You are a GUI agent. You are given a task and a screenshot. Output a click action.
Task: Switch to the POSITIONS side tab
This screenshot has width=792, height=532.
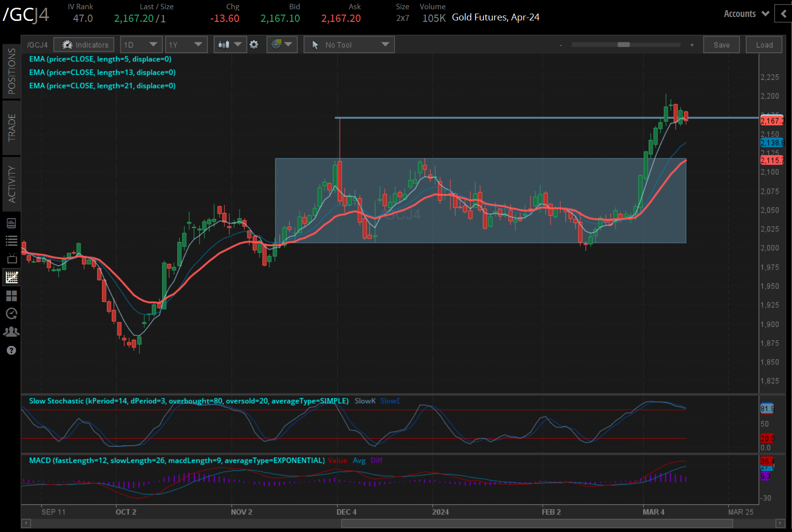click(12, 71)
